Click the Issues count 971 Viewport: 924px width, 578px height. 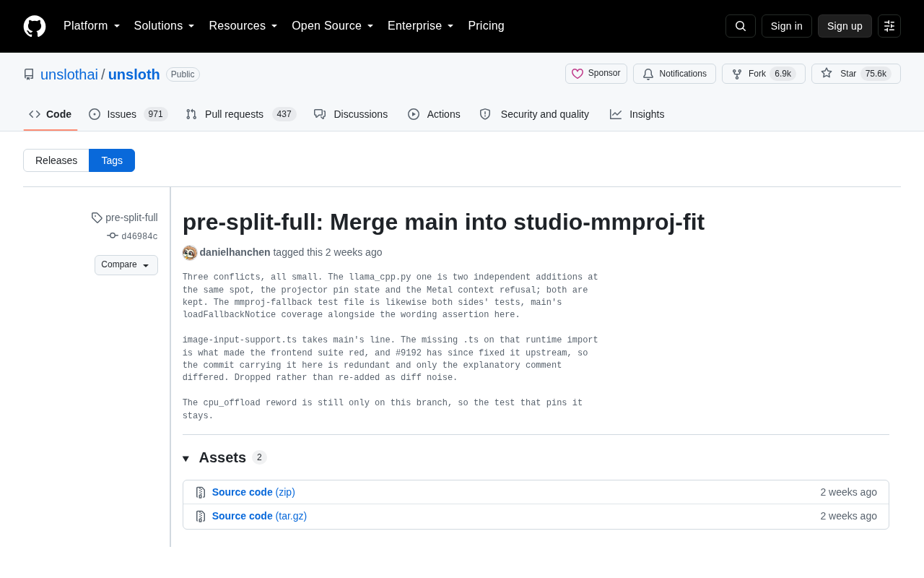point(156,114)
